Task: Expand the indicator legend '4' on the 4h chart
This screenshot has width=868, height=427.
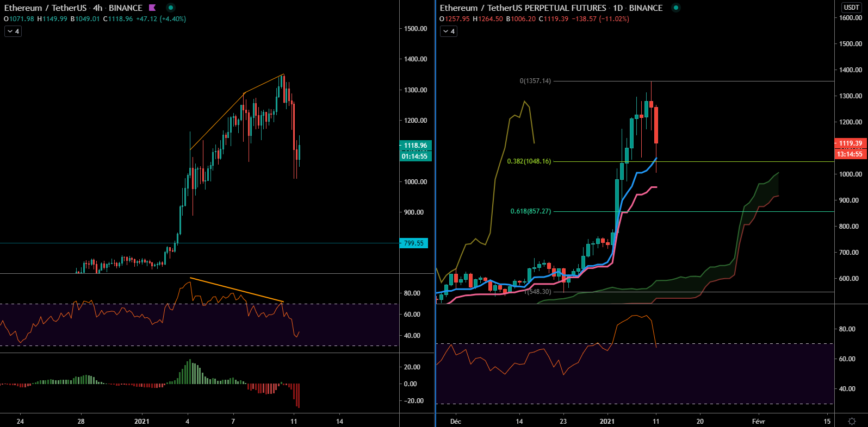Action: (13, 32)
